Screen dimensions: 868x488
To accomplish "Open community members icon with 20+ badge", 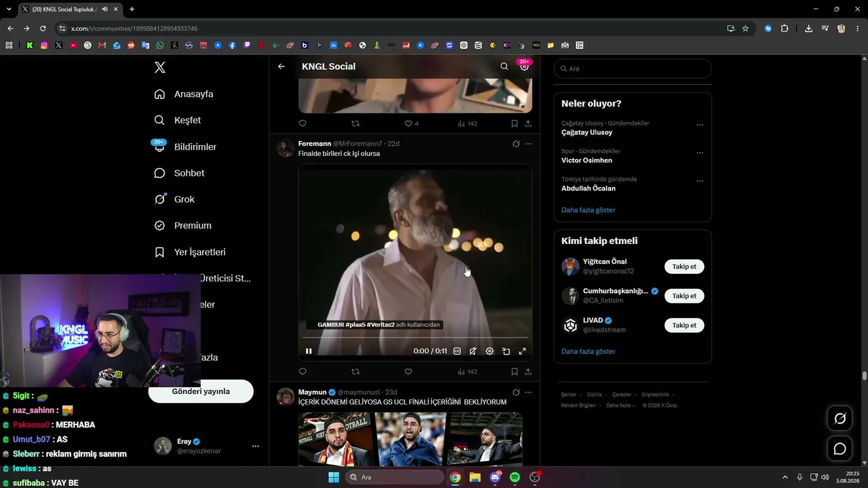I will pos(524,66).
